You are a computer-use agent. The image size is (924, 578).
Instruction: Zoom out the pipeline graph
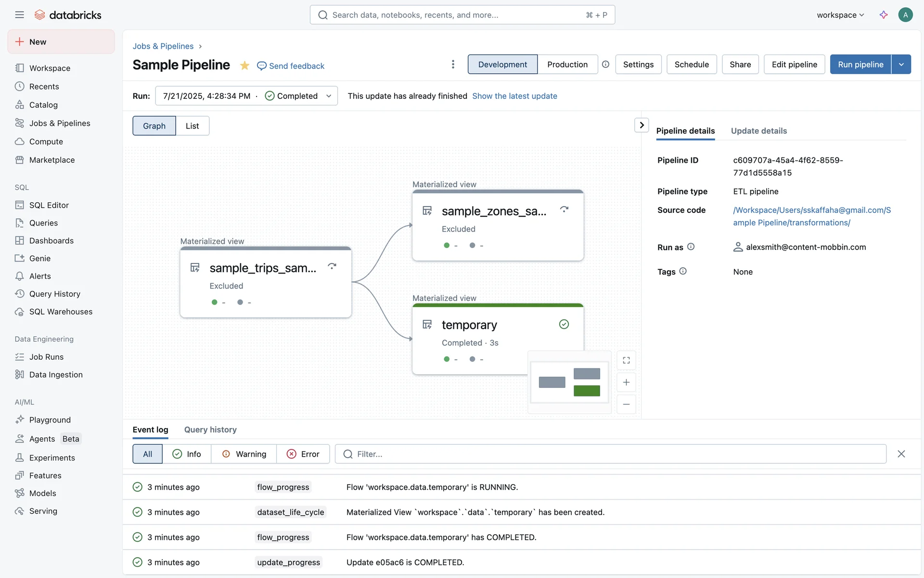pos(626,404)
